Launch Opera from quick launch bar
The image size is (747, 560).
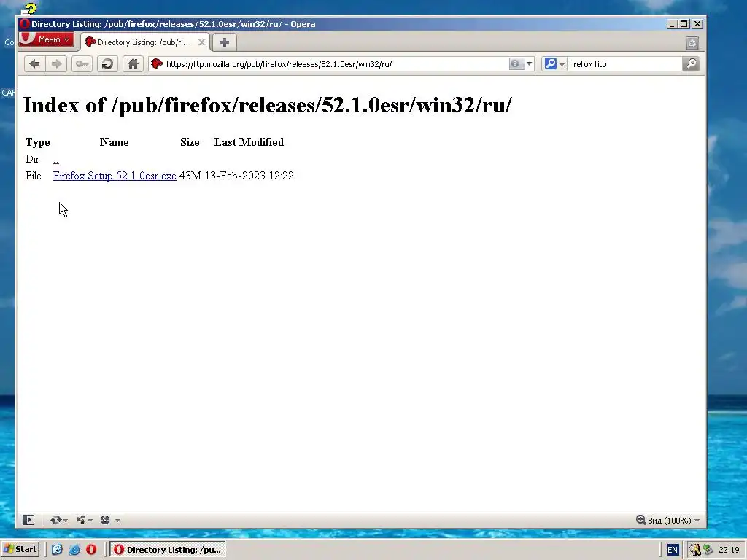[91, 550]
